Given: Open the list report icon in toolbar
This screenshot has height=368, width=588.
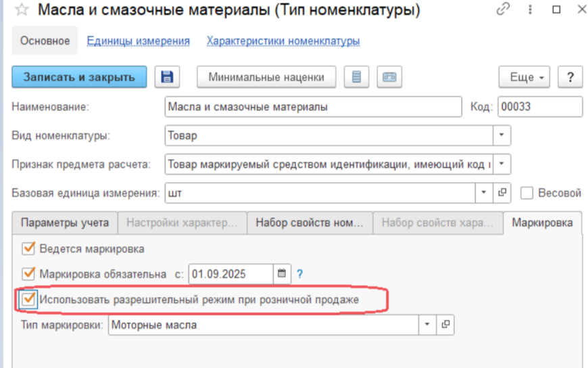Looking at the screenshot, I should click(356, 77).
